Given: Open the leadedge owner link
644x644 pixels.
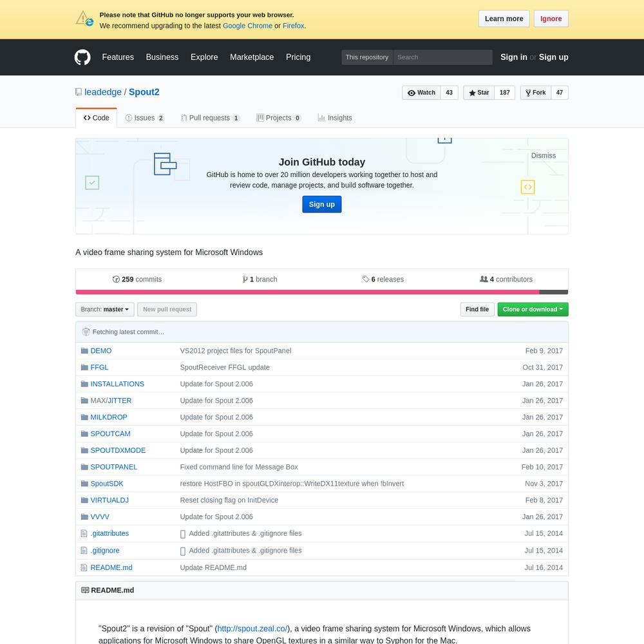Looking at the screenshot, I should click(102, 92).
